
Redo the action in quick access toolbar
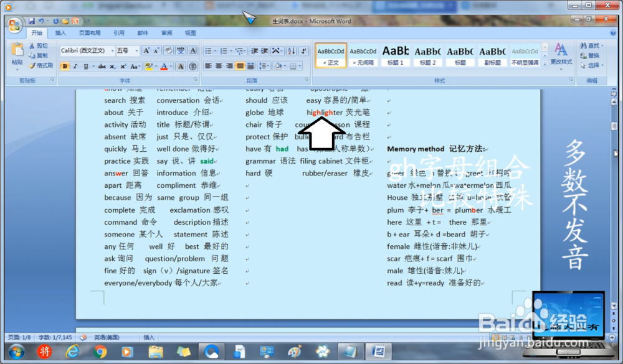[x=55, y=21]
